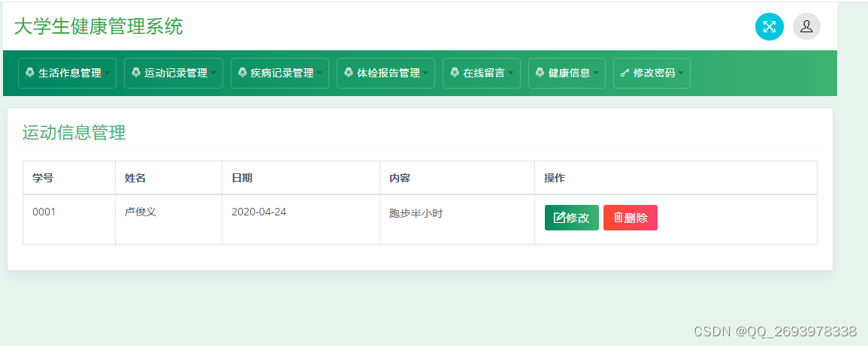Expand the 体检报告管理 dropdown arrow

pyautogui.click(x=425, y=73)
